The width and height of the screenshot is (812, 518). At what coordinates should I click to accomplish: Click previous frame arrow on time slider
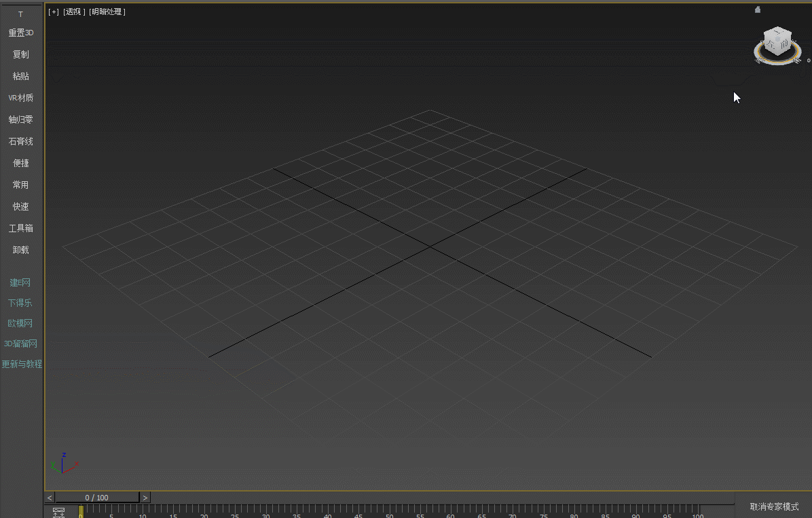pos(50,498)
